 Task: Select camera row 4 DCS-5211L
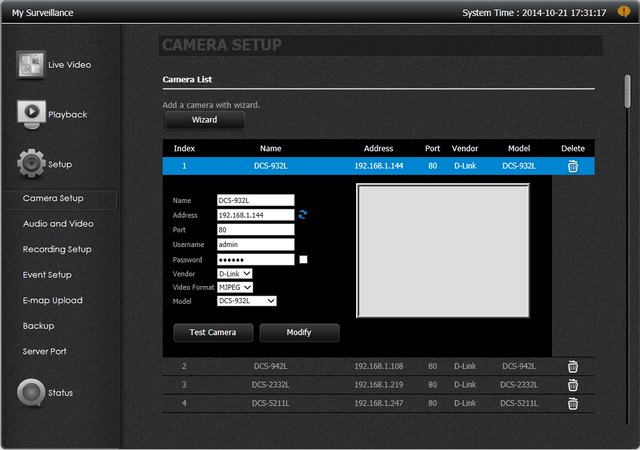[x=378, y=403]
